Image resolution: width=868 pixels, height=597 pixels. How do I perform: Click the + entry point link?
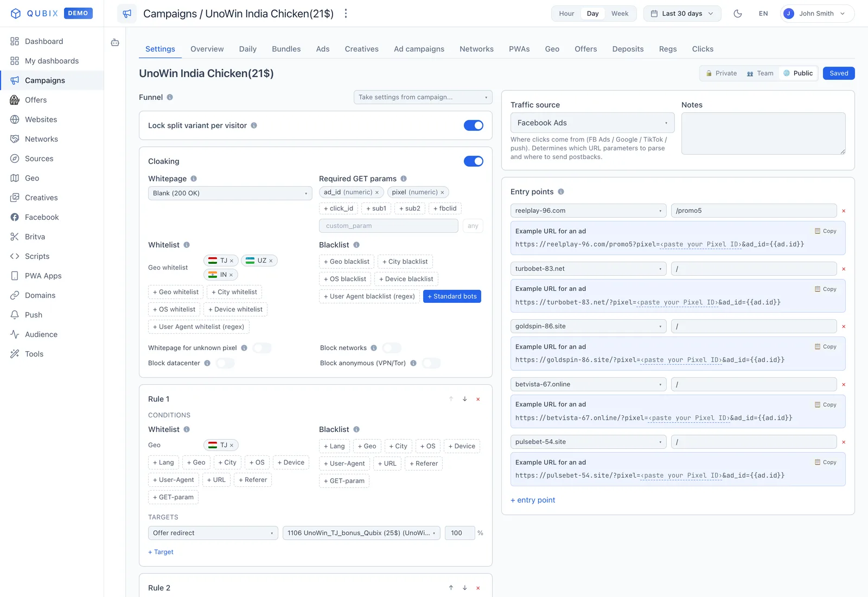533,500
